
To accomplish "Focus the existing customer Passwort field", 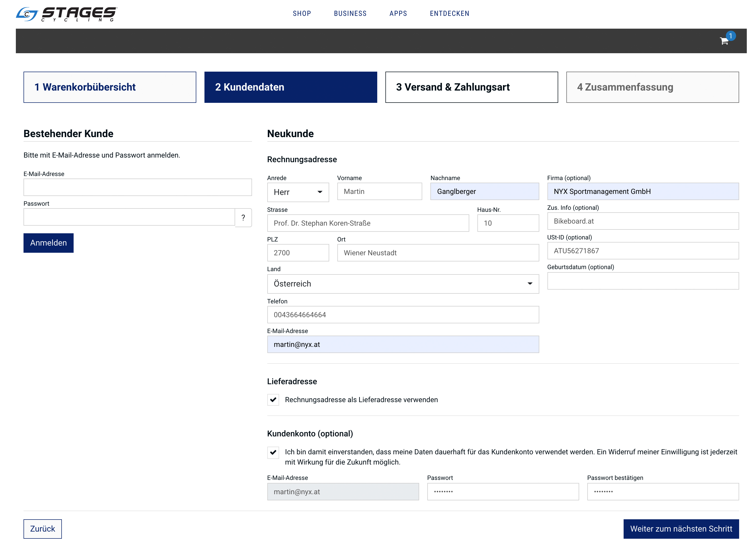I will click(129, 217).
